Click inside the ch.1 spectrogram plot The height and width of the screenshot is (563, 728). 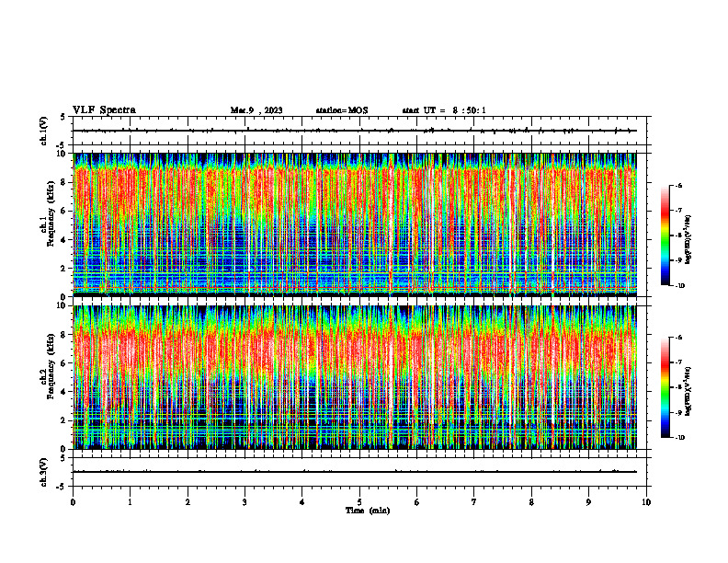click(355, 224)
